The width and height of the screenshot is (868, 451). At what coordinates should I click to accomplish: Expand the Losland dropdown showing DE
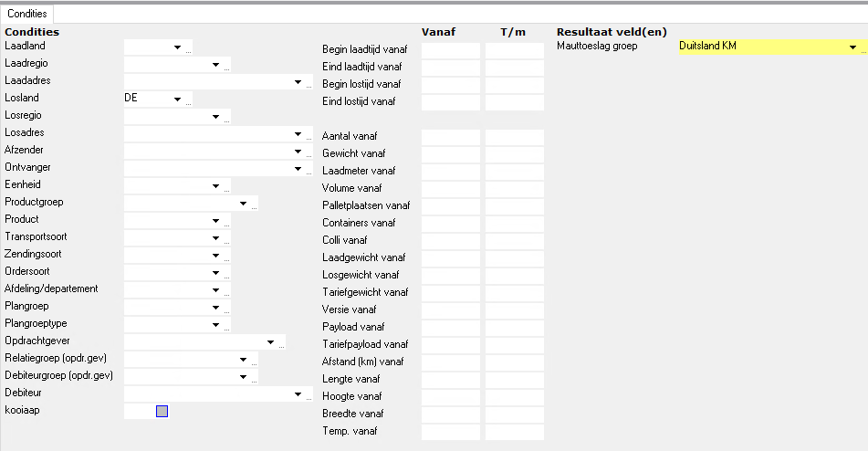coord(176,99)
